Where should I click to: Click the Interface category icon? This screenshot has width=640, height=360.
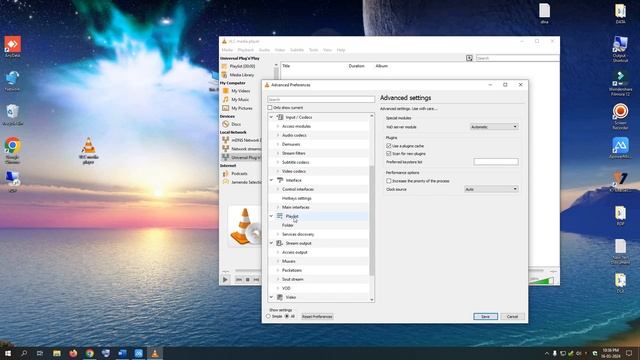280,180
